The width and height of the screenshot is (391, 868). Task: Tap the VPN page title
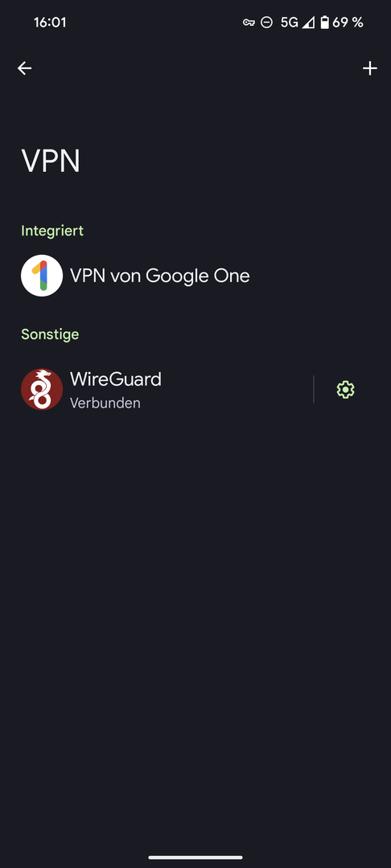click(51, 161)
